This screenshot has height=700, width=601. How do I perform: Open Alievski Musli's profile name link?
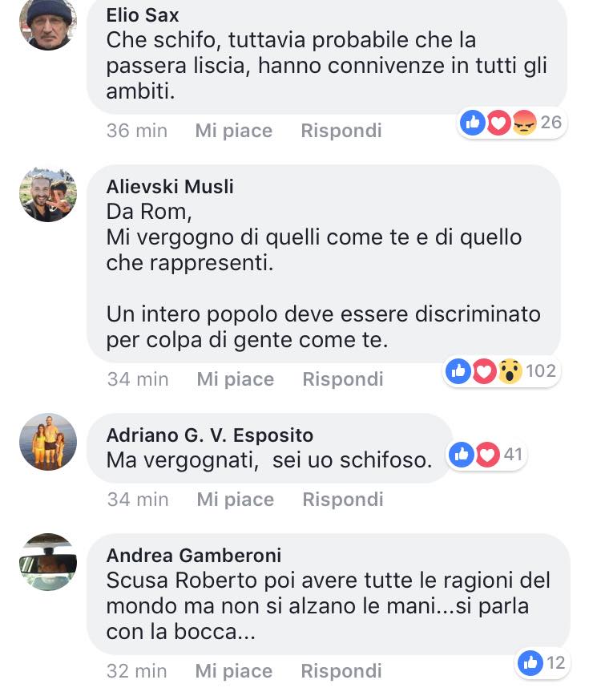[x=170, y=187]
